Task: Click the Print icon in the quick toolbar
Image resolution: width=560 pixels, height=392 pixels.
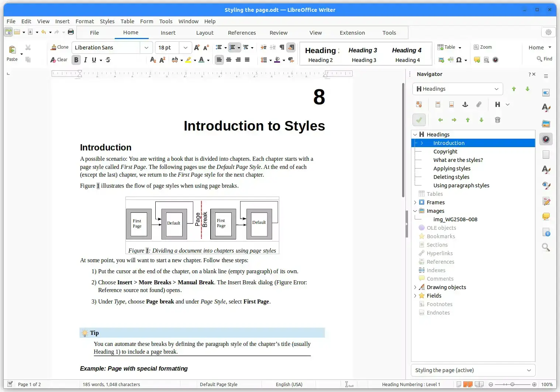Action: pyautogui.click(x=71, y=32)
